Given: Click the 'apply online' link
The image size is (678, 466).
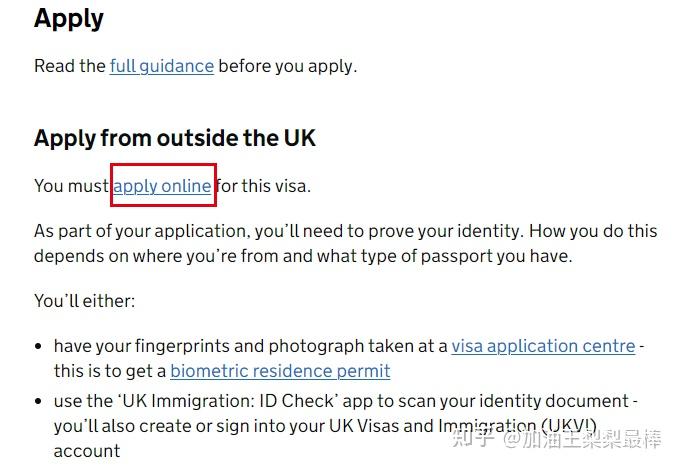Looking at the screenshot, I should coord(162,186).
